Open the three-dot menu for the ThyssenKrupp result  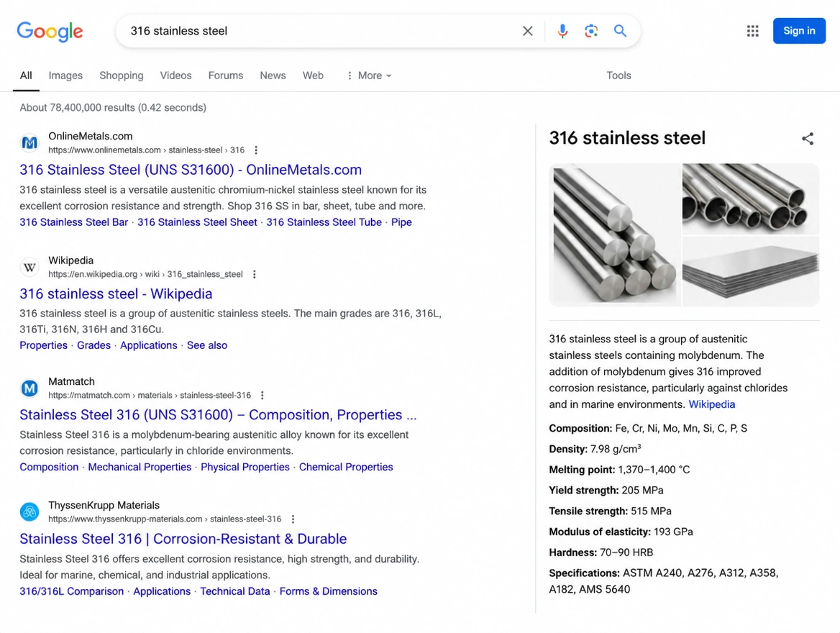point(293,519)
